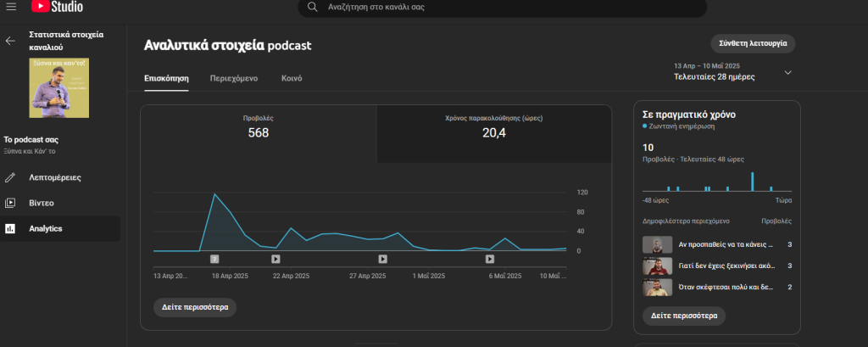
Task: Switch to the Κοινό tab
Action: 292,78
